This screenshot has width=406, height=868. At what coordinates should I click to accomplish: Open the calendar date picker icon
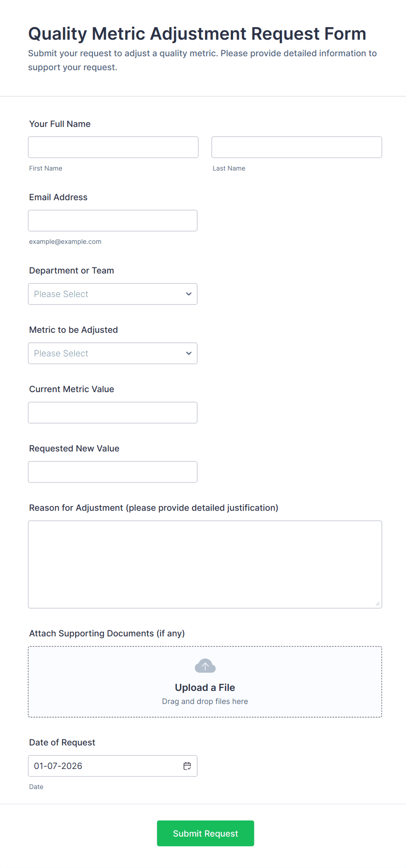(x=187, y=766)
